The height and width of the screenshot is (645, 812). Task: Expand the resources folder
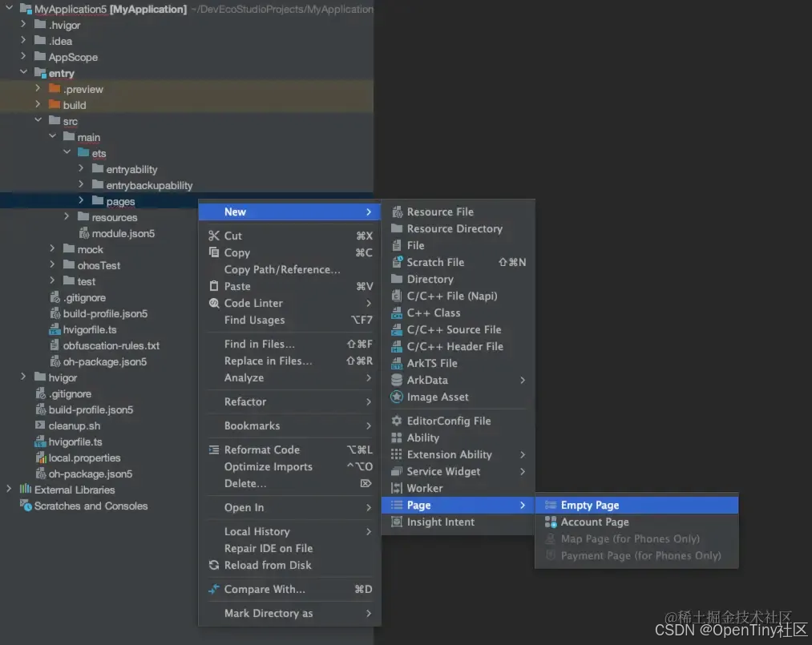[x=67, y=216]
